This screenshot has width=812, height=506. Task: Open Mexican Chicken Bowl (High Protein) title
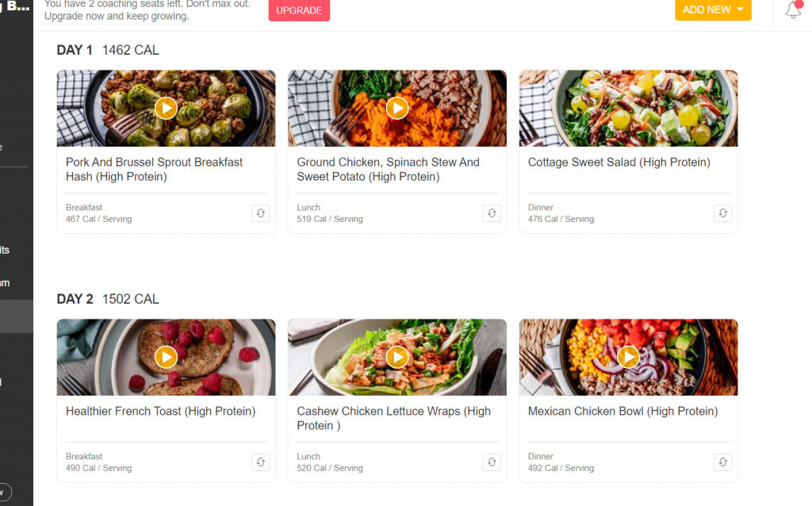coord(622,412)
